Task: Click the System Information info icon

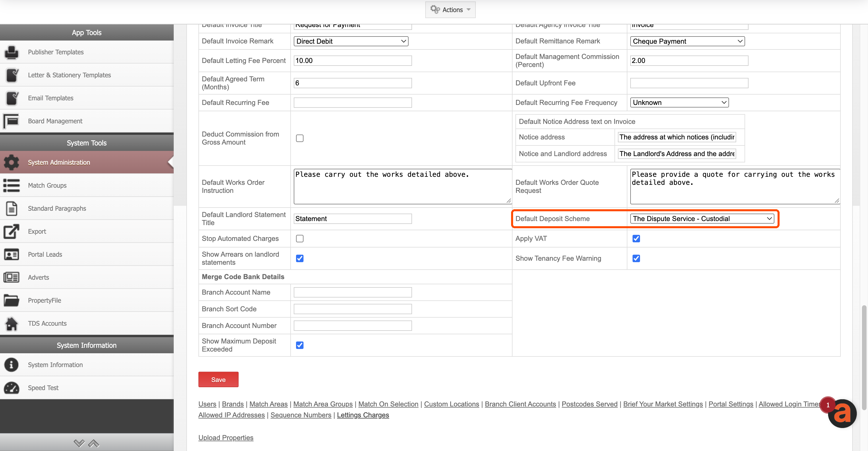Action: (11, 365)
